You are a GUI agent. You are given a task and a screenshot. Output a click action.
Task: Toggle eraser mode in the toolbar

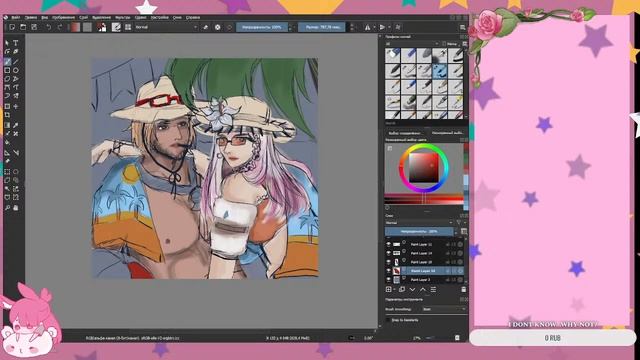coord(205,27)
